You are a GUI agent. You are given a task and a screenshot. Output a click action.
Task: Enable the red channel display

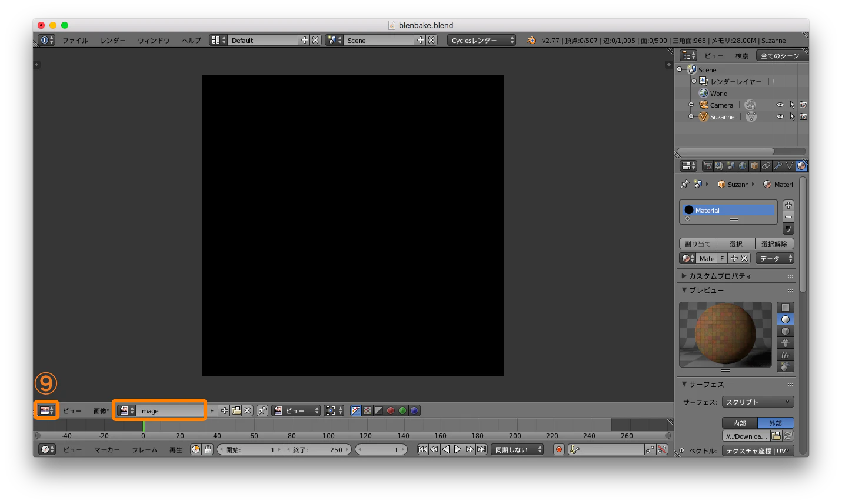pyautogui.click(x=391, y=410)
